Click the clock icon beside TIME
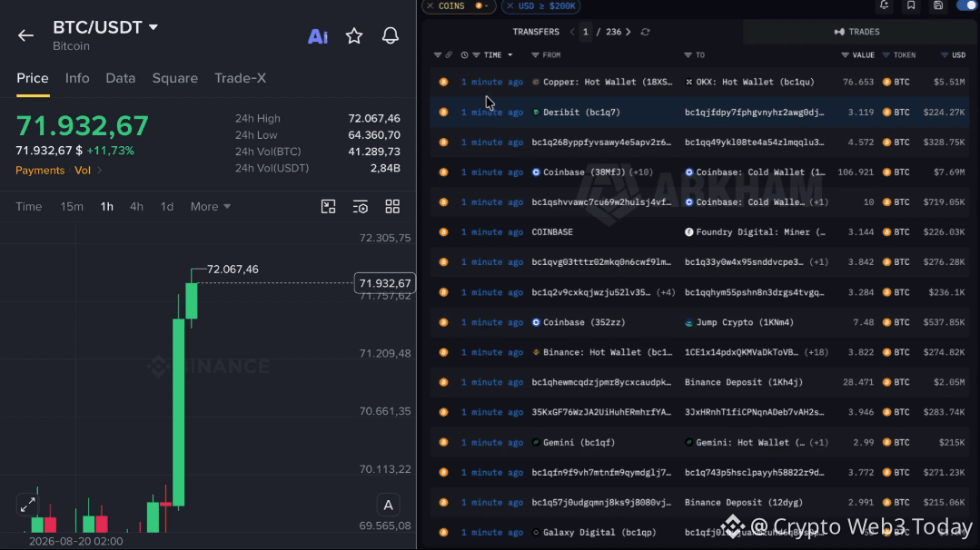980x550 pixels. click(464, 55)
